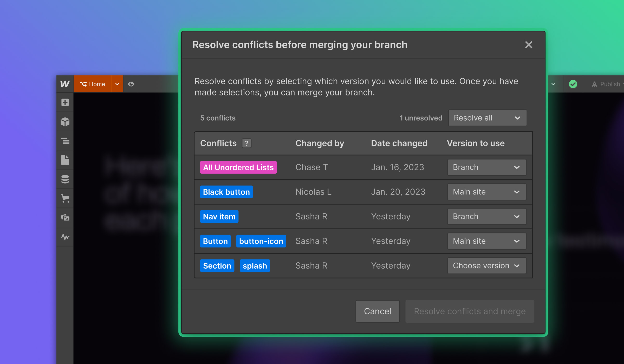Expand the Resolve all dropdown

[487, 118]
